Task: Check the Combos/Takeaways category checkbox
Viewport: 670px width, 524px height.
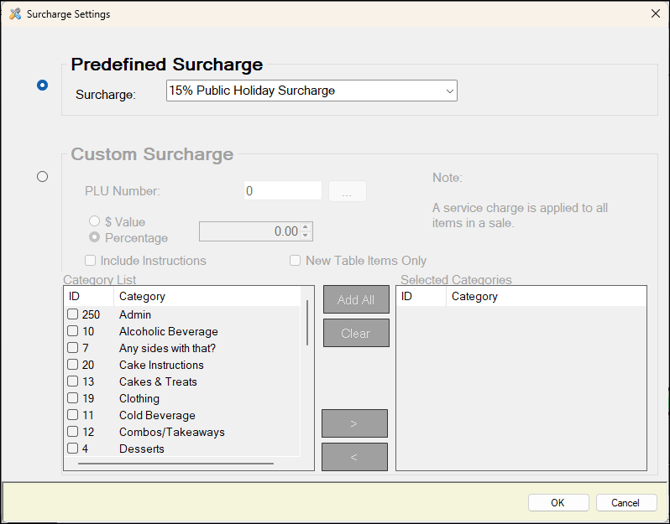Action: [73, 431]
